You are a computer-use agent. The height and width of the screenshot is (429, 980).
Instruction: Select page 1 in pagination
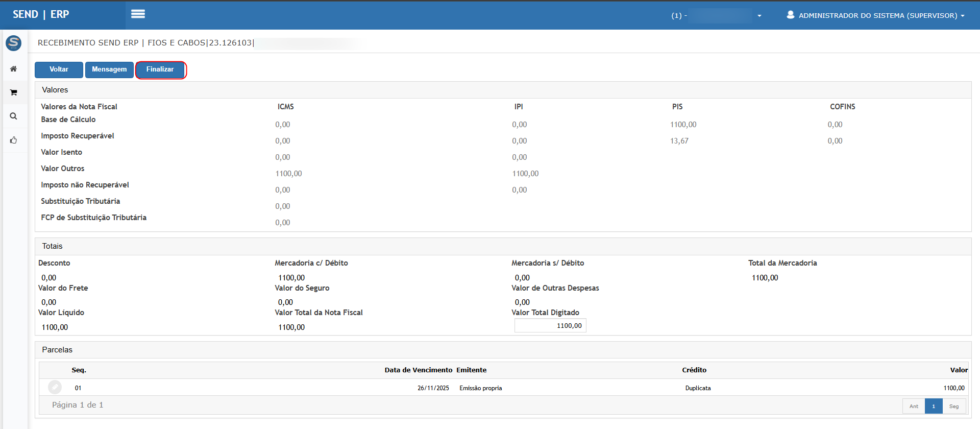[x=933, y=407]
